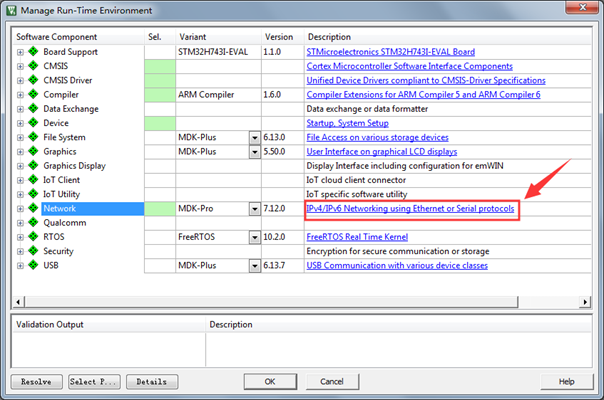Select the Qualcomm tree row
This screenshot has width=604, height=400.
pyautogui.click(x=65, y=223)
